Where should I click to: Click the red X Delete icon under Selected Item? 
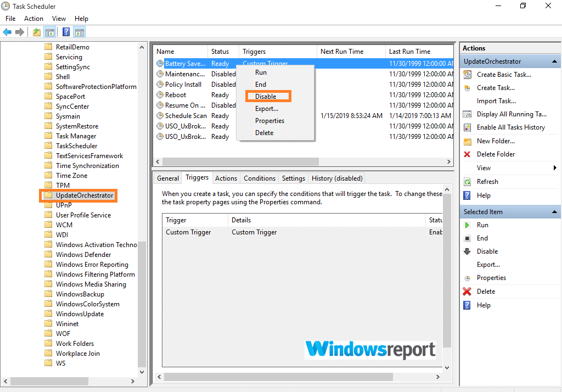pyautogui.click(x=467, y=292)
